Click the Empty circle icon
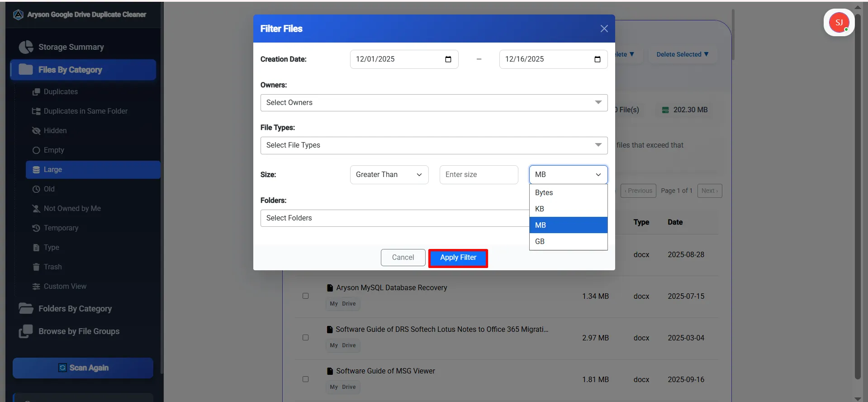The height and width of the screenshot is (402, 868). coord(36,150)
